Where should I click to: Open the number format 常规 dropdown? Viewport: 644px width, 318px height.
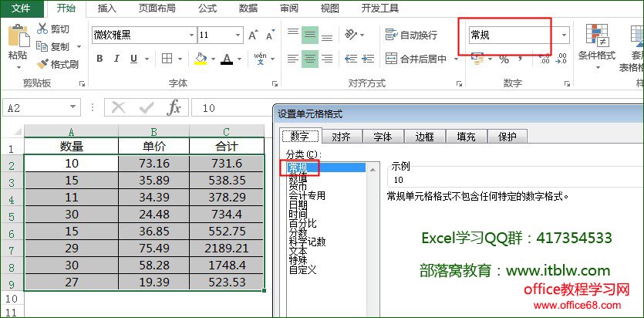pos(565,36)
